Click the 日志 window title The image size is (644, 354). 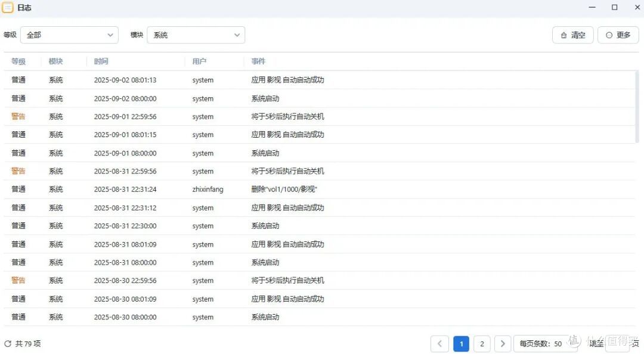[24, 7]
